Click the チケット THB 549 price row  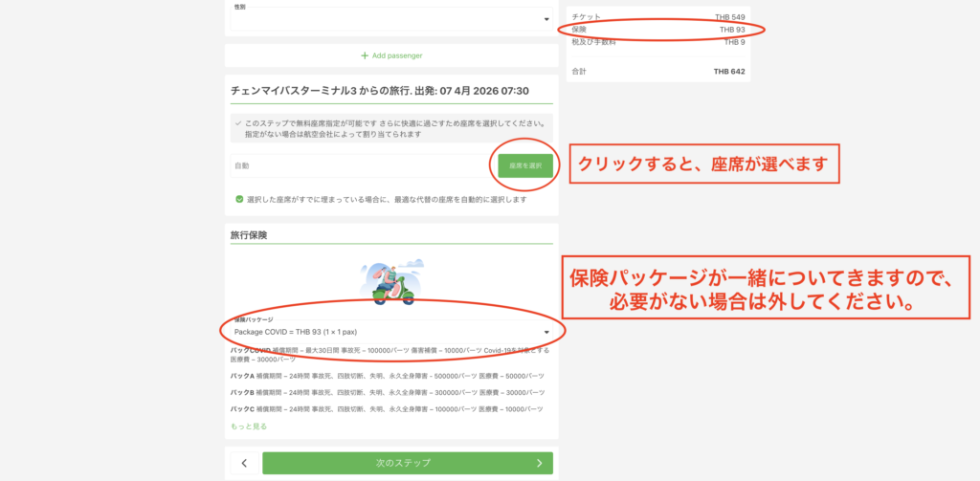tap(657, 17)
